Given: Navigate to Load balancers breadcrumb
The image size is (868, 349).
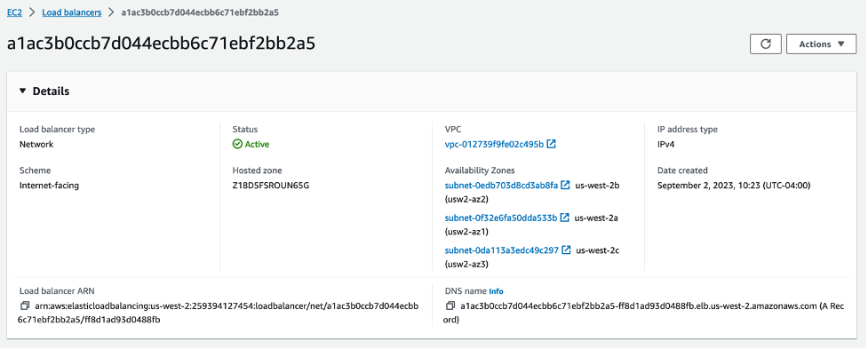Looking at the screenshot, I should click(72, 12).
